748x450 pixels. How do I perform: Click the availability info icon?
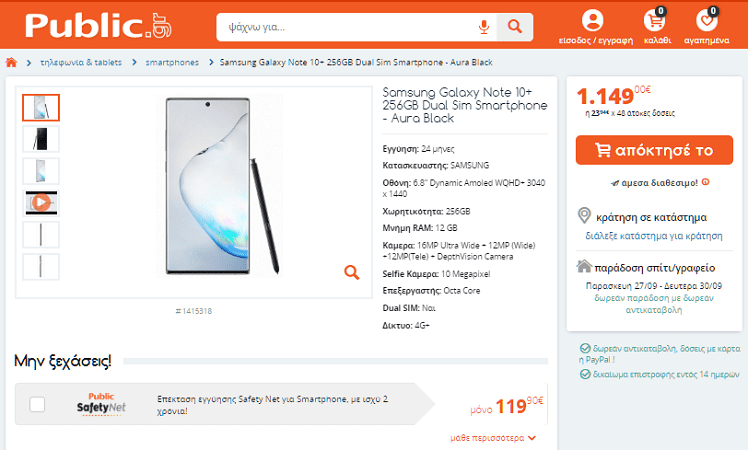[x=705, y=182]
